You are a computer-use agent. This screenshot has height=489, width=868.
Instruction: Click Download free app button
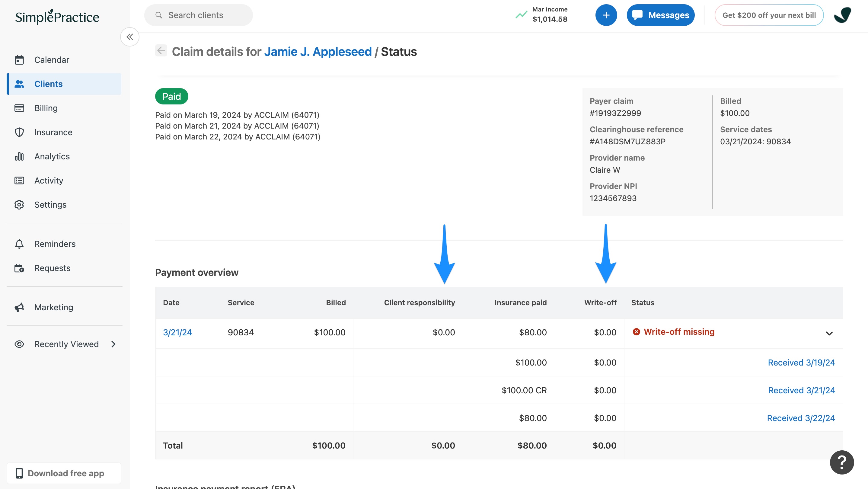pyautogui.click(x=64, y=473)
